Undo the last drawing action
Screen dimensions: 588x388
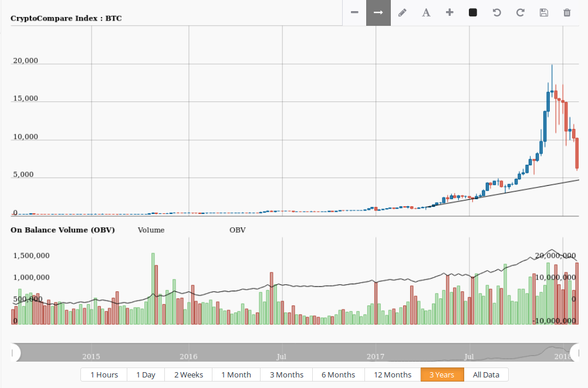coord(497,12)
